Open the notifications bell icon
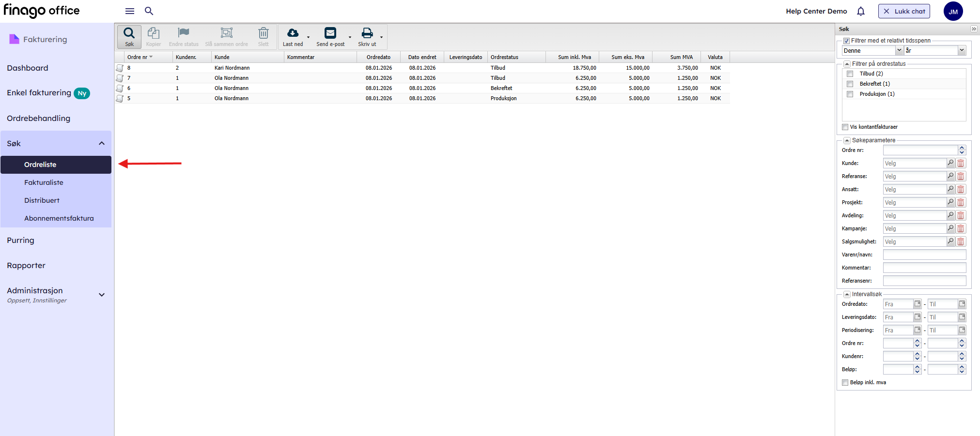This screenshot has height=436, width=980. pos(860,11)
